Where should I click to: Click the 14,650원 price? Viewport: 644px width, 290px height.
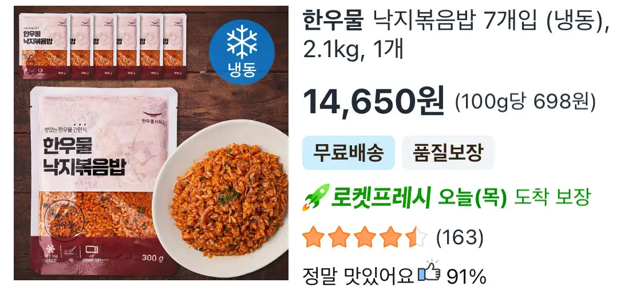(x=374, y=101)
